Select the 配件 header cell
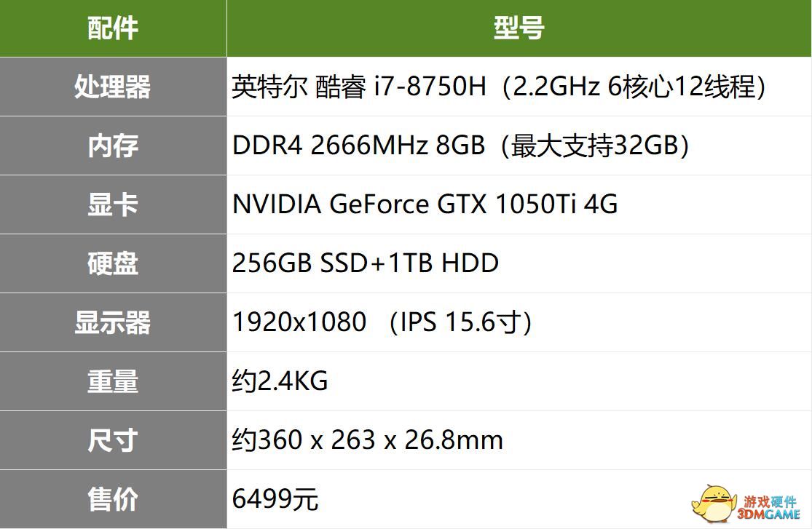Image resolution: width=812 pixels, height=529 pixels. (x=113, y=28)
